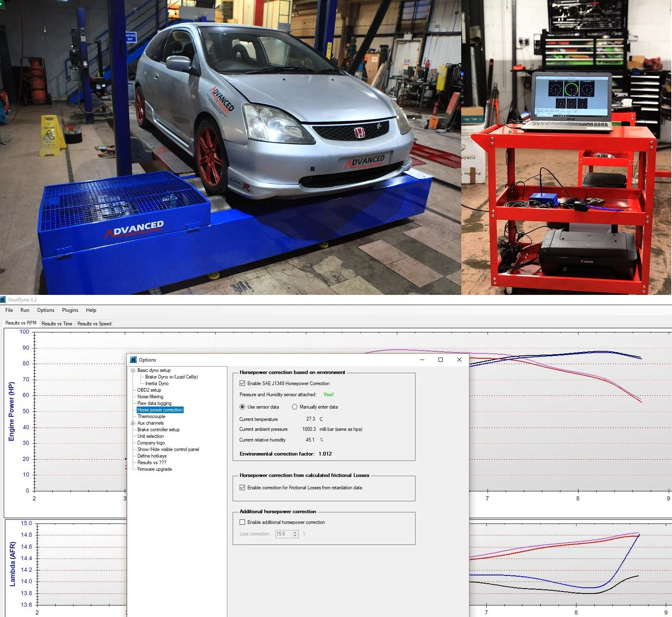Collapse the Basic dyno setup tree node

pos(133,370)
